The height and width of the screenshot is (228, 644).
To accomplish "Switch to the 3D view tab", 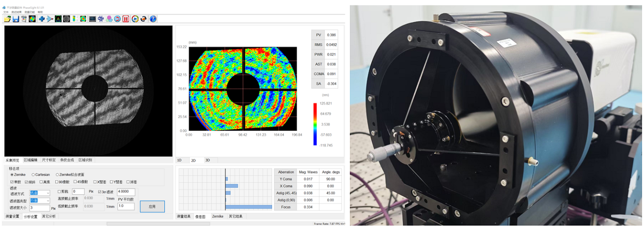I will click(208, 160).
